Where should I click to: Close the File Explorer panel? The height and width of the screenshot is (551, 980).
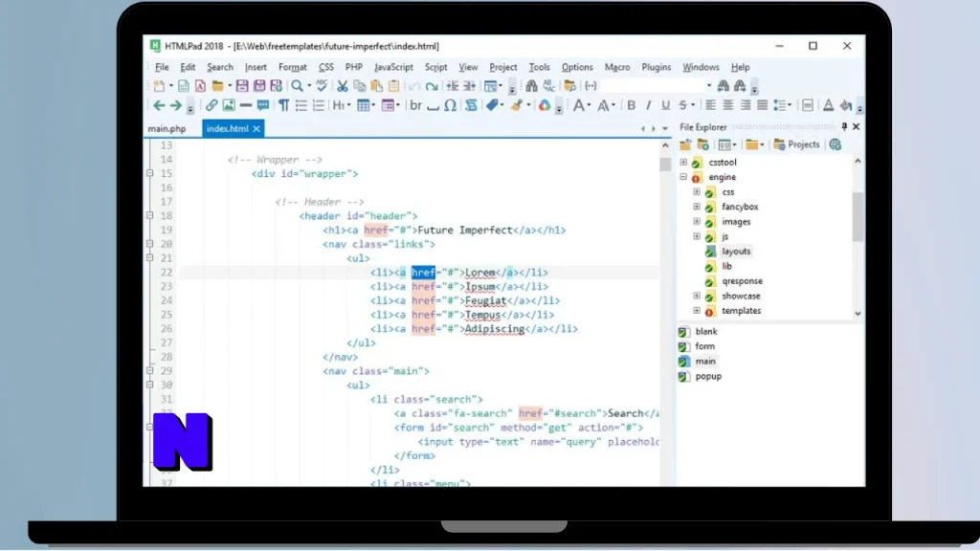pyautogui.click(x=857, y=127)
